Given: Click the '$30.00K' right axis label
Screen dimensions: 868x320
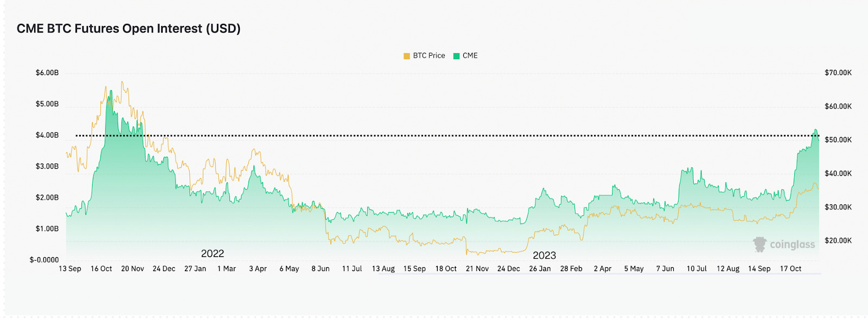Looking at the screenshot, I should [x=838, y=207].
